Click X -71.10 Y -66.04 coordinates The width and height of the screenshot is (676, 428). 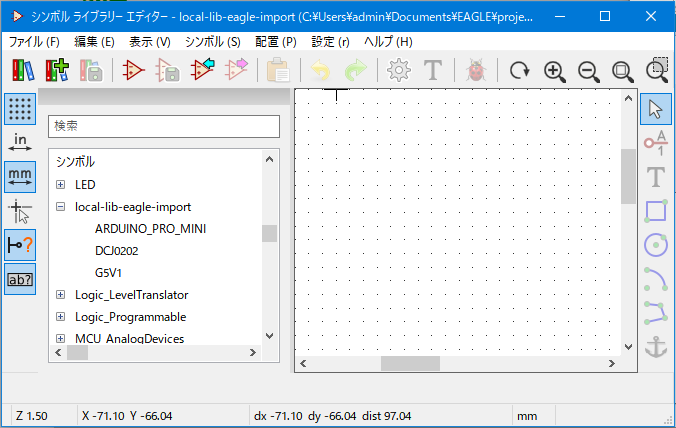(x=127, y=416)
